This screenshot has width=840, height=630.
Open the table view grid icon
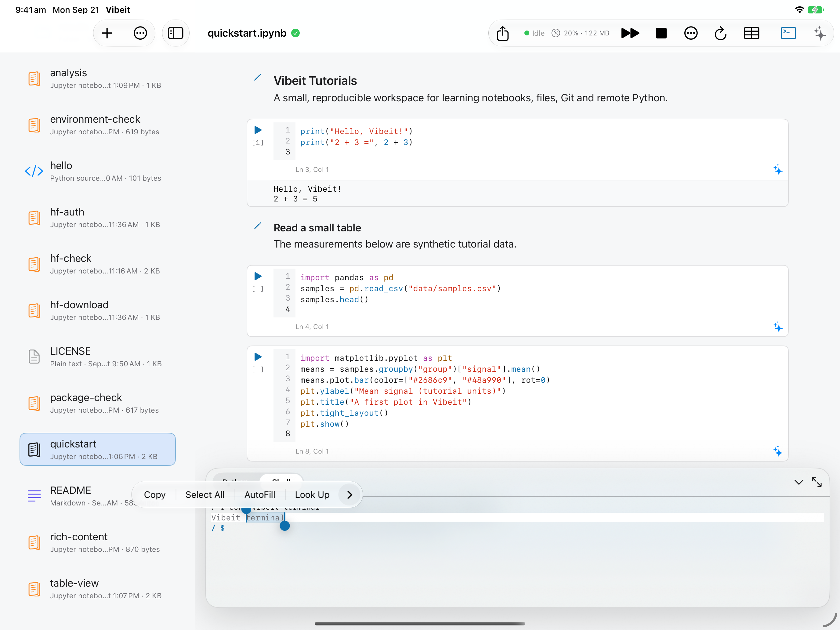[751, 33]
